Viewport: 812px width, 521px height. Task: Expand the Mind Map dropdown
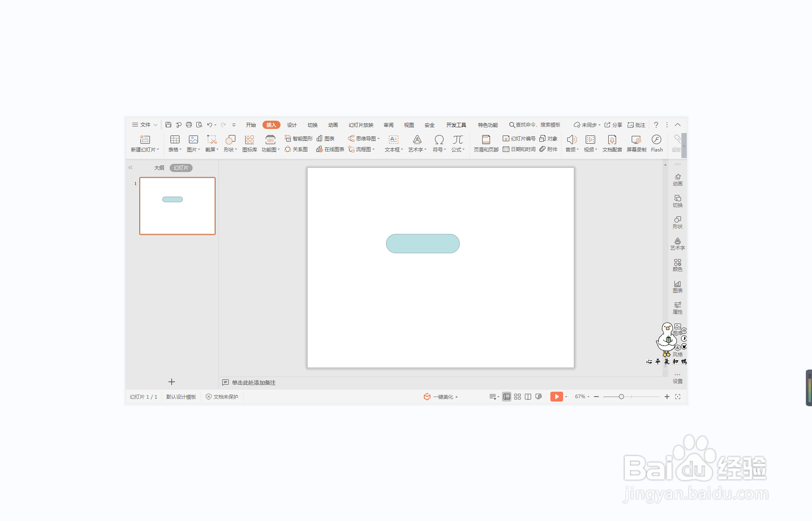378,139
